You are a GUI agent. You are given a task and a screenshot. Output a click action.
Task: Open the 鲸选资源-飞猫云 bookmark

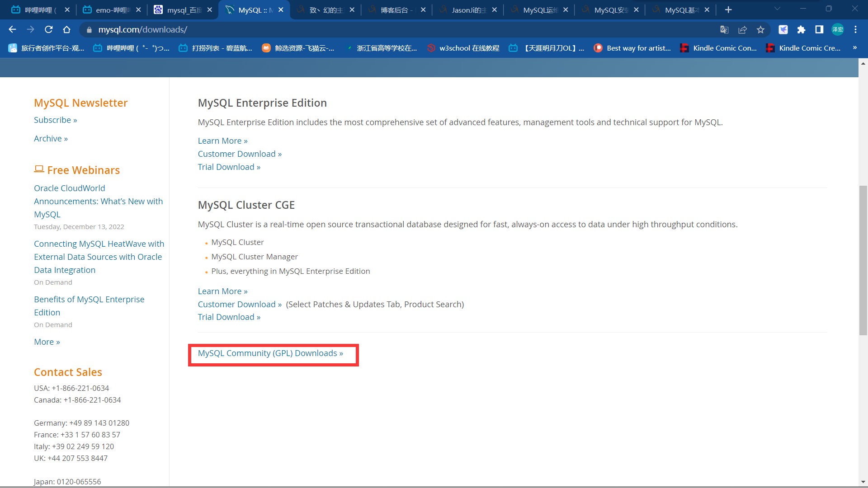click(x=298, y=48)
